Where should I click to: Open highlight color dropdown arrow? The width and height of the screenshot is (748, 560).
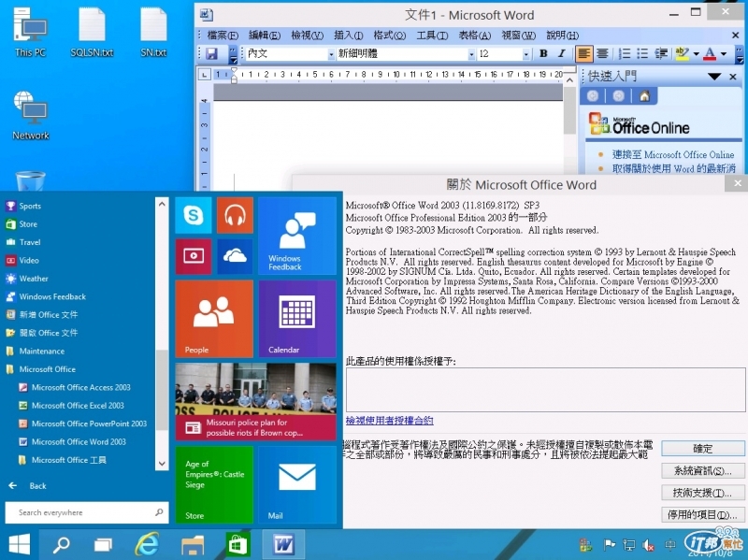tap(696, 54)
